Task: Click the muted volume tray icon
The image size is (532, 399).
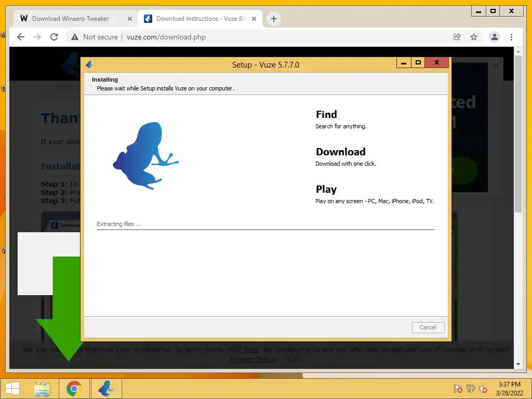Action: click(x=483, y=389)
